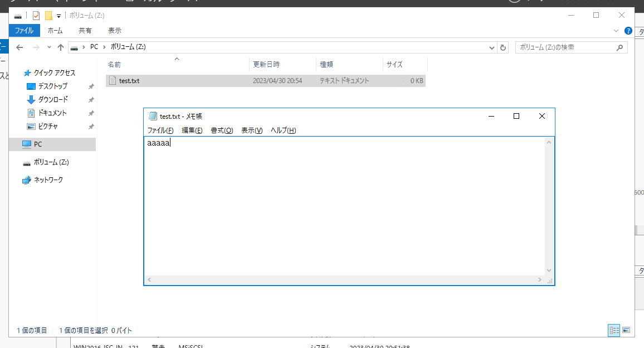The width and height of the screenshot is (644, 348).
Task: Expand chevron after PC in breadcrumb
Action: coord(104,47)
